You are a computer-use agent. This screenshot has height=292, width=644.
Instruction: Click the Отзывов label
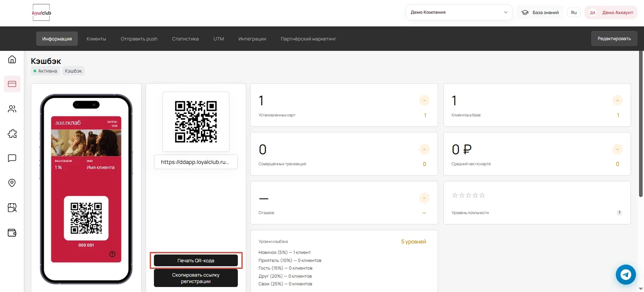tap(266, 213)
